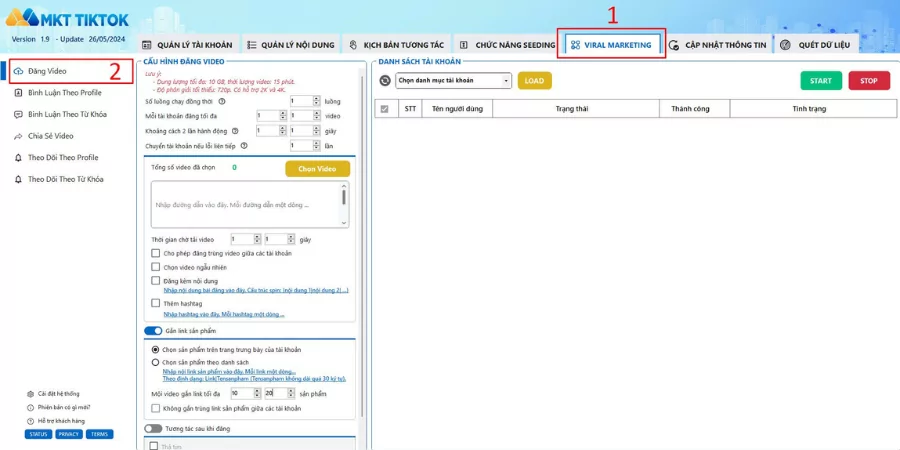
Task: Click help icon next to Chuyển tài khoản nếu lỗi
Action: pos(244,146)
